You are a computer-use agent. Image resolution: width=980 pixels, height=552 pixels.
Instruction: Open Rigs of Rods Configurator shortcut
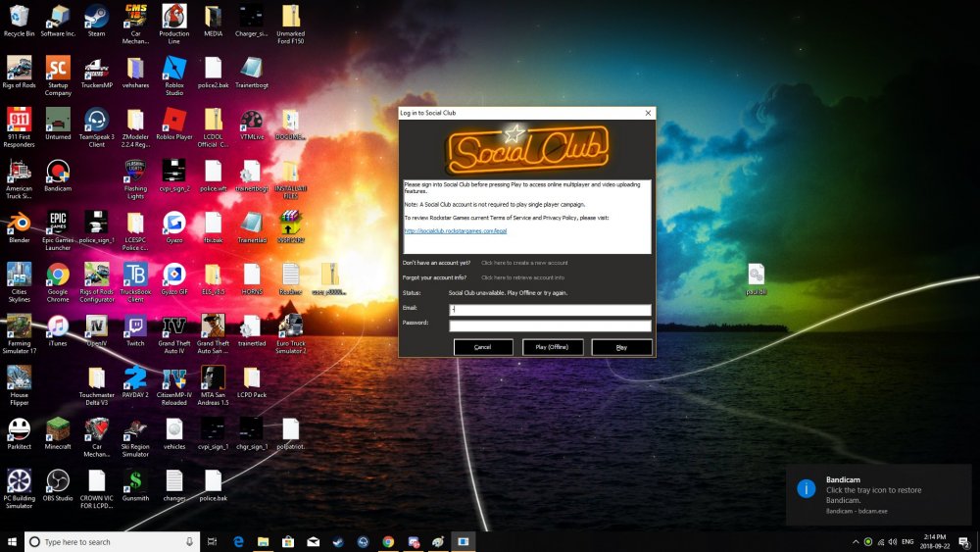(x=96, y=282)
